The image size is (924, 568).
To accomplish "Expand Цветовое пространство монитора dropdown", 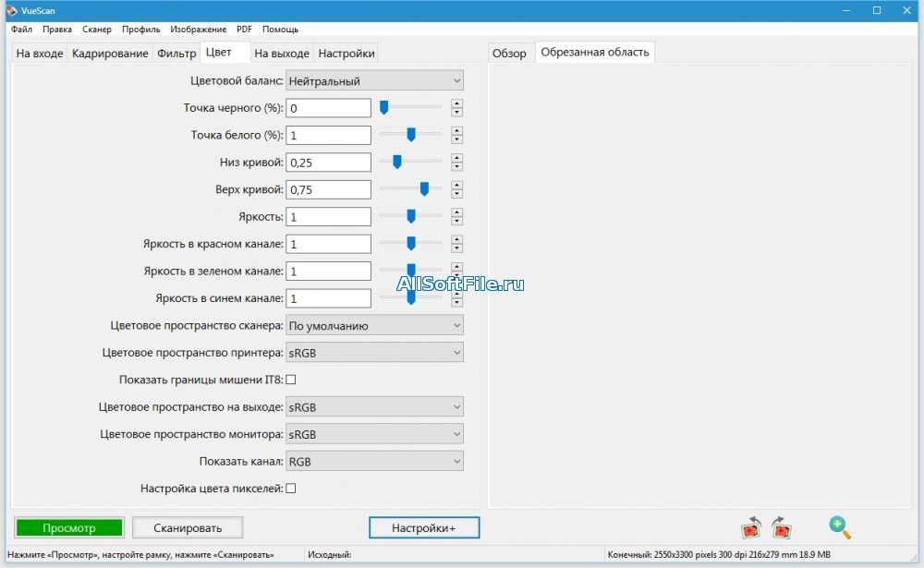I will pyautogui.click(x=374, y=434).
